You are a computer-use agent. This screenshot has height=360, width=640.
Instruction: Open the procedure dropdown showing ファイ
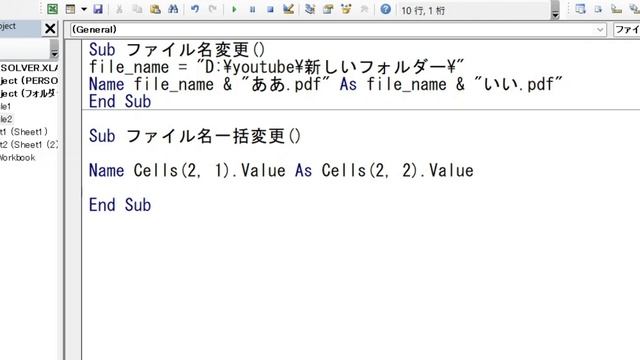[x=627, y=29]
